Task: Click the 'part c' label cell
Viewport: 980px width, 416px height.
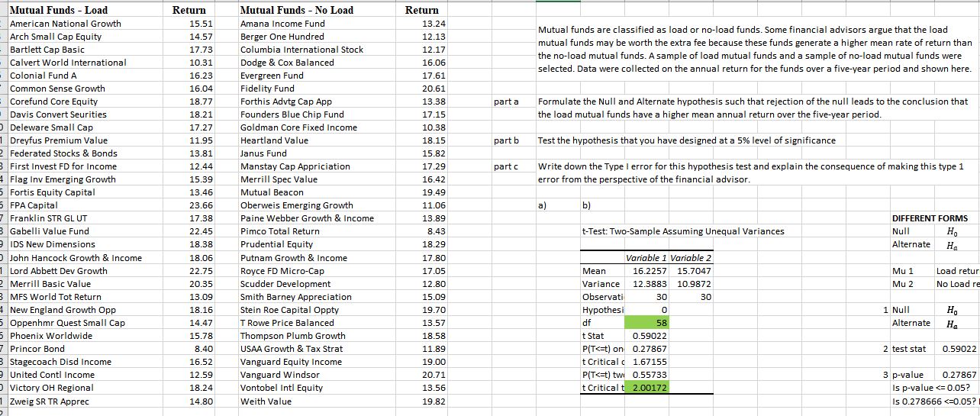Action: (x=506, y=166)
